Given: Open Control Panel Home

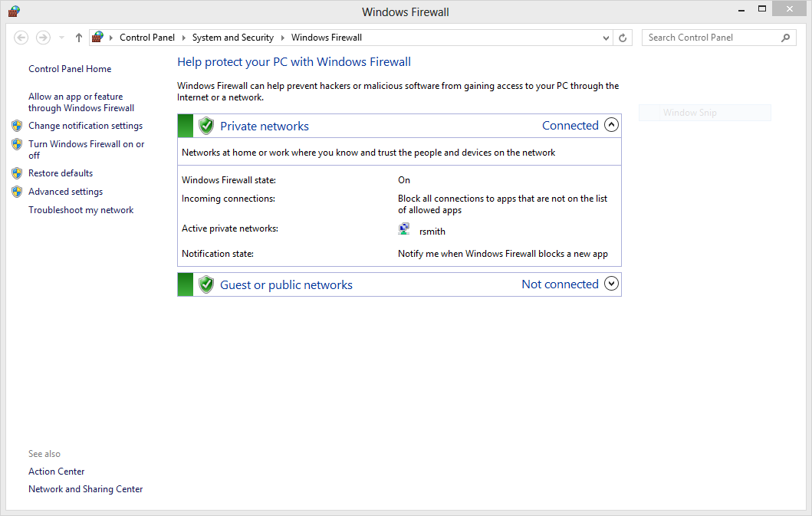Looking at the screenshot, I should (70, 69).
